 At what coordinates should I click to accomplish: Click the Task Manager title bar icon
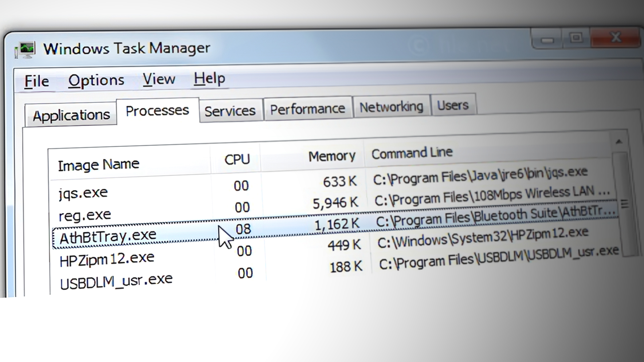[25, 50]
